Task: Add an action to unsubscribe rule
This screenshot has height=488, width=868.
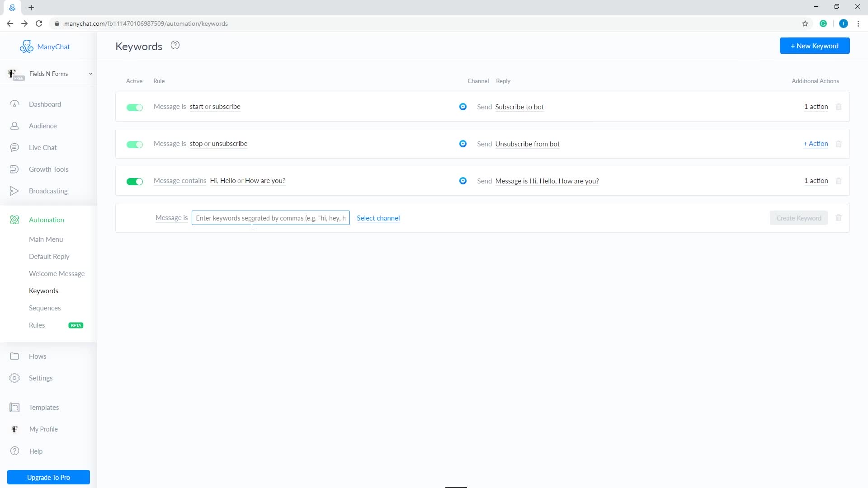Action: pyautogui.click(x=815, y=144)
